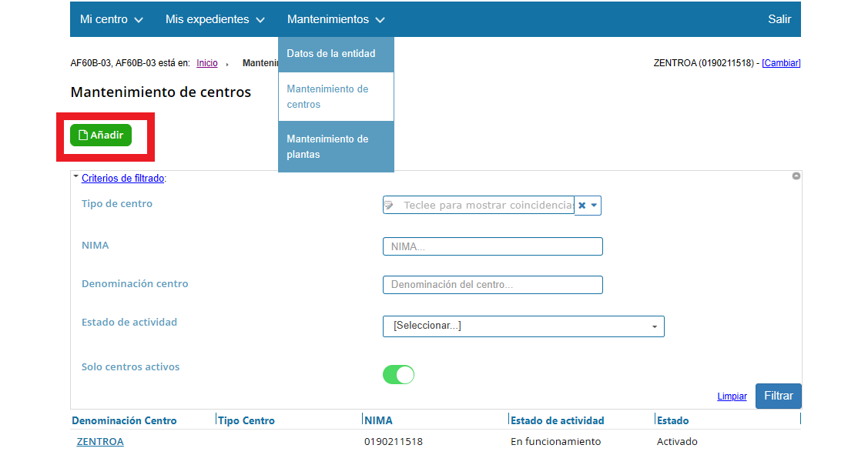Collapse the Criterios de filtrado section
The width and height of the screenshot is (868, 455).
point(122,178)
